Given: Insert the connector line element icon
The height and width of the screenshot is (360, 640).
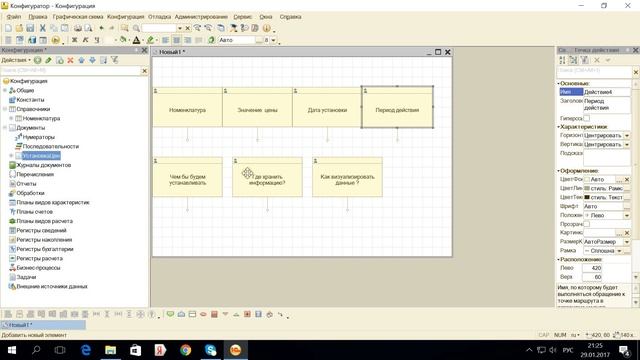Looking at the screenshot, I should [280, 314].
